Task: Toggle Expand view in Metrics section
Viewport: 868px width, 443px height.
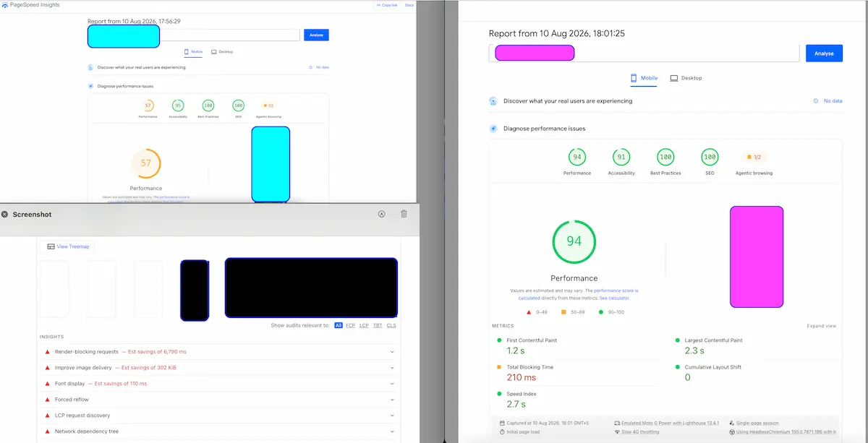Action: click(821, 326)
